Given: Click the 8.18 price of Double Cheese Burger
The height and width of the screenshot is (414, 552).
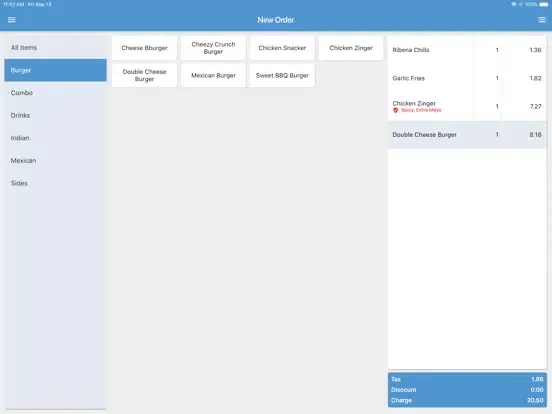Looking at the screenshot, I should click(x=535, y=135).
